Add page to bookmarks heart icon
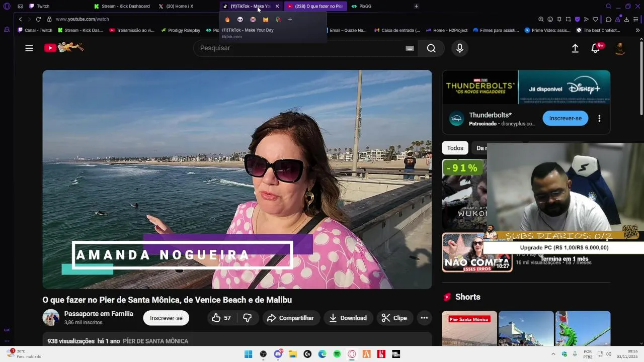 coord(595,19)
